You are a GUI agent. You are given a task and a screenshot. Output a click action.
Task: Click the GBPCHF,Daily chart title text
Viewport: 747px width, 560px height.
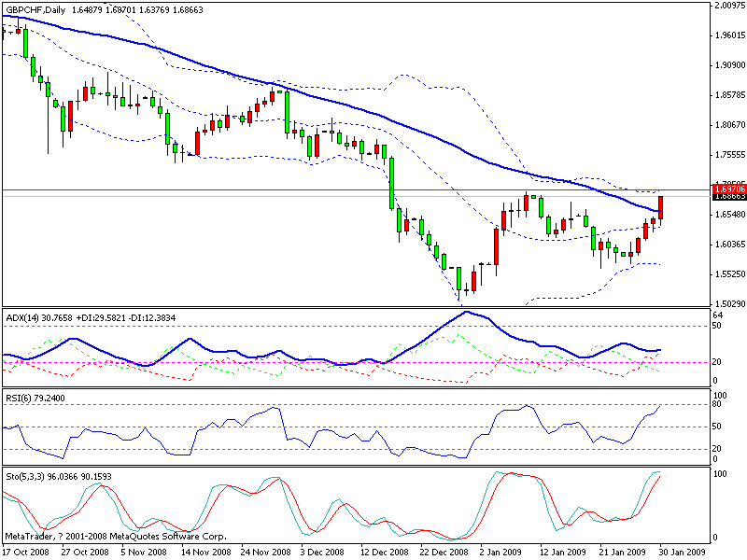35,10
